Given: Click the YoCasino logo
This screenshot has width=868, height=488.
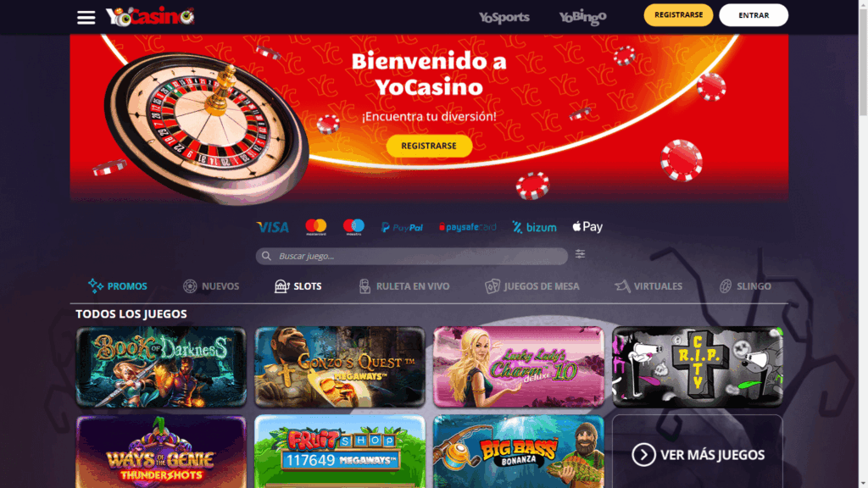Looking at the screenshot, I should point(150,17).
